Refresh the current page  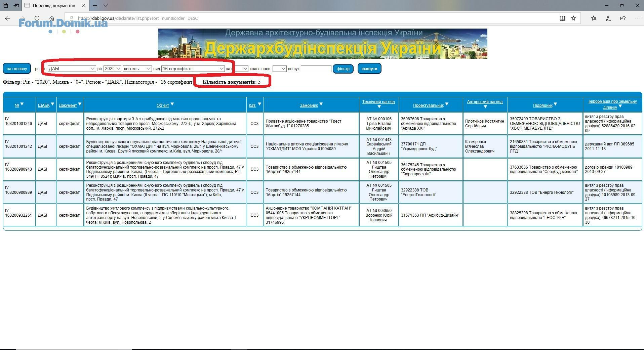[37, 18]
